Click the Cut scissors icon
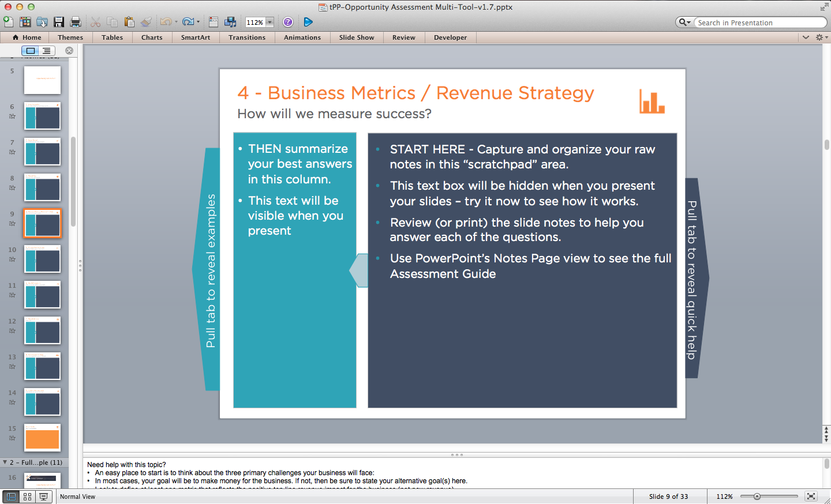 pos(96,22)
